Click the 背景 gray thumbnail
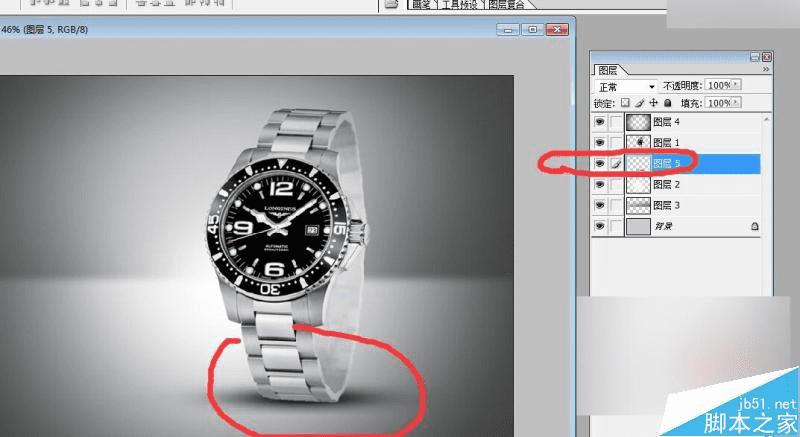 coord(638,226)
